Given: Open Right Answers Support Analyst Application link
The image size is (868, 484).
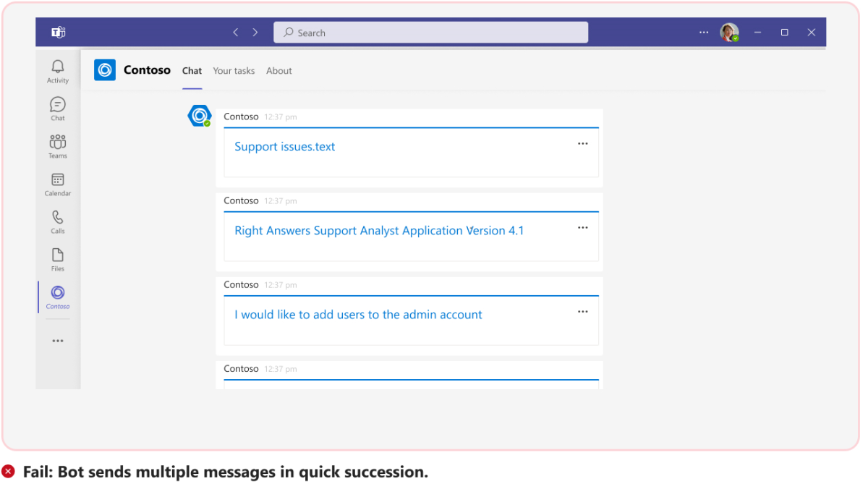Looking at the screenshot, I should pos(379,231).
